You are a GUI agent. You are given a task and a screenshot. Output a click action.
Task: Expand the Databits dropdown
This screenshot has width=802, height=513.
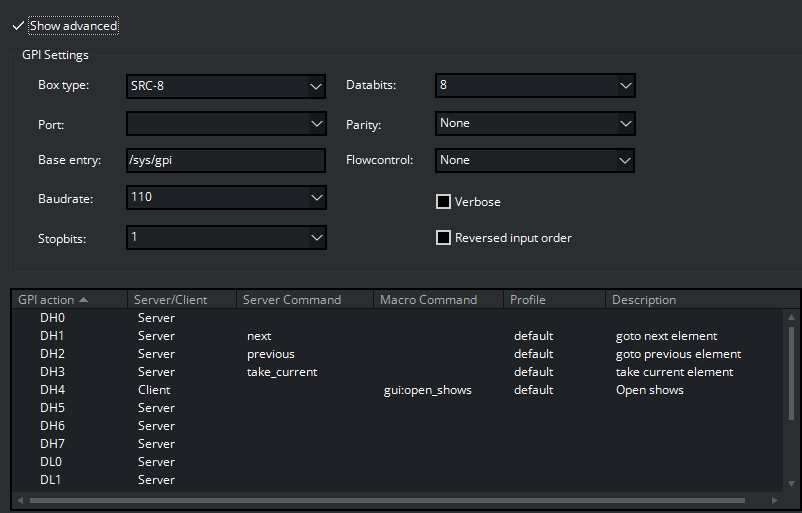[535, 86]
